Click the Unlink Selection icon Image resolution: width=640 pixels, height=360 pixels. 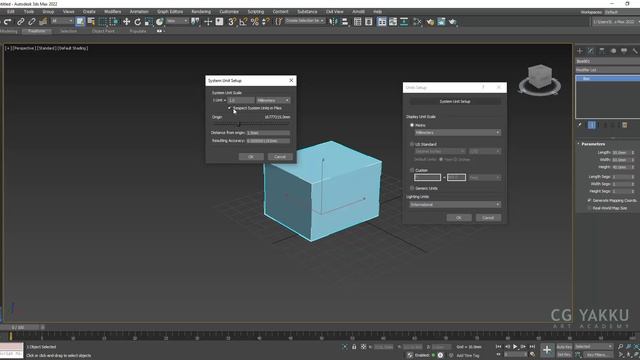click(31, 22)
